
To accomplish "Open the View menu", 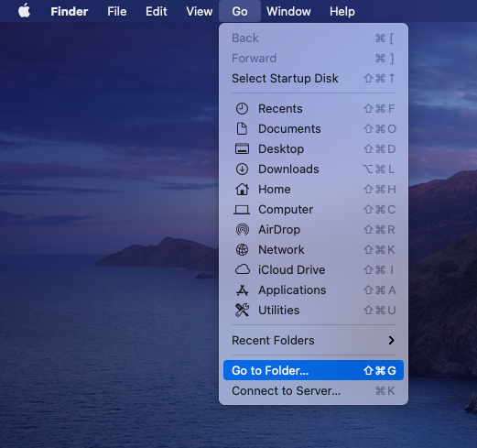I will [x=200, y=11].
